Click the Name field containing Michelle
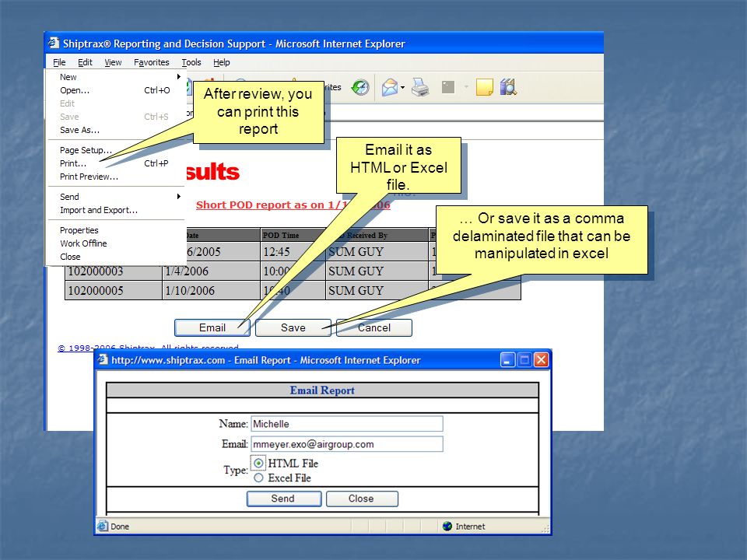Viewport: 747px width, 560px height. click(347, 424)
